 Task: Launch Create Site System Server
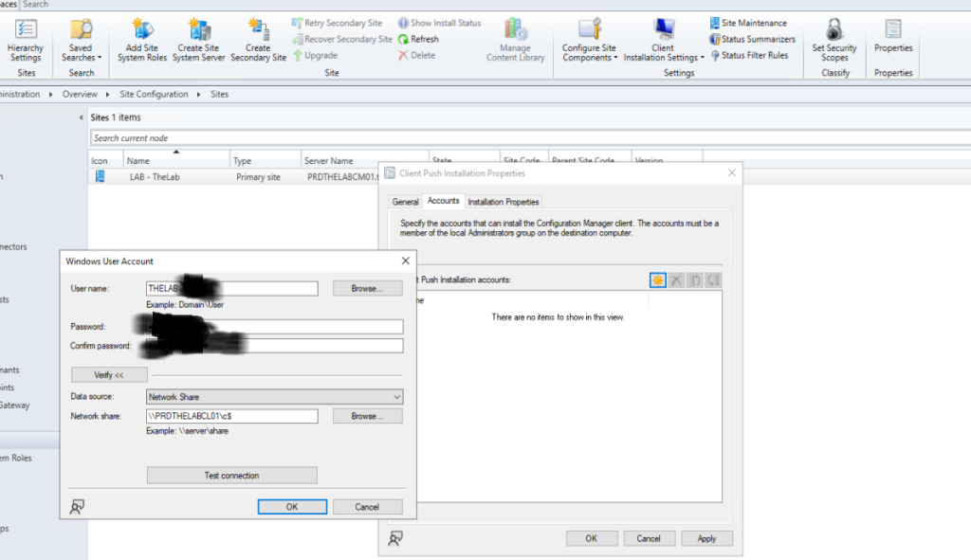point(198,40)
